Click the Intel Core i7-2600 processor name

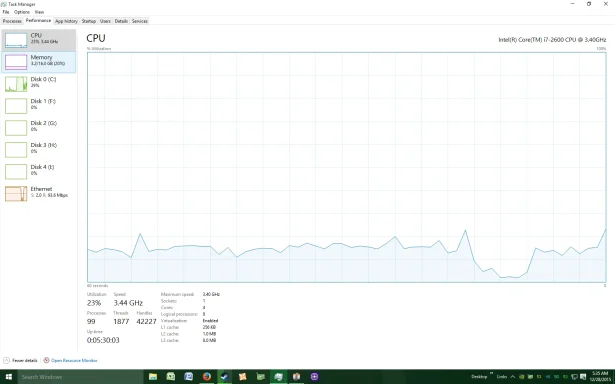pos(552,40)
